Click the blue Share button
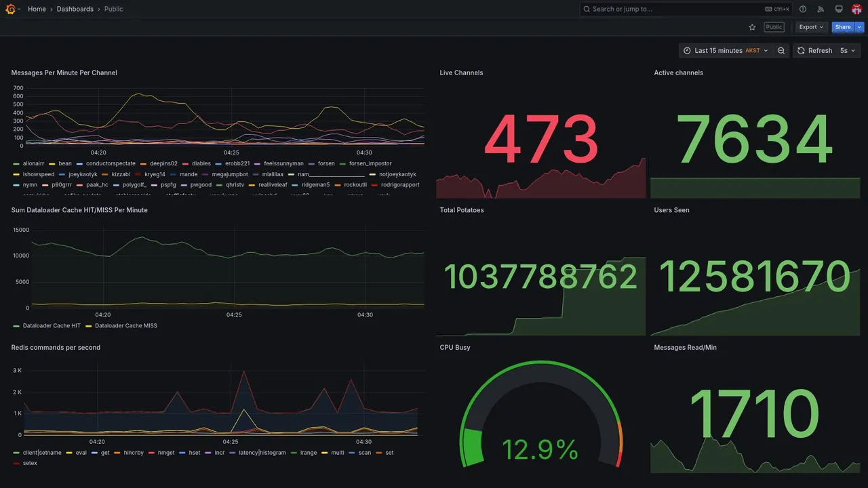This screenshot has width=868, height=488. pos(843,27)
